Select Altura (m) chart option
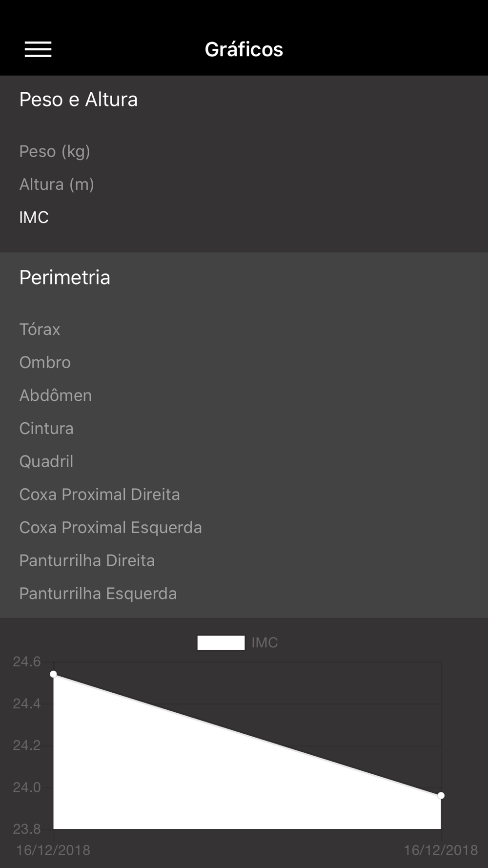This screenshot has width=488, height=868. 57,185
